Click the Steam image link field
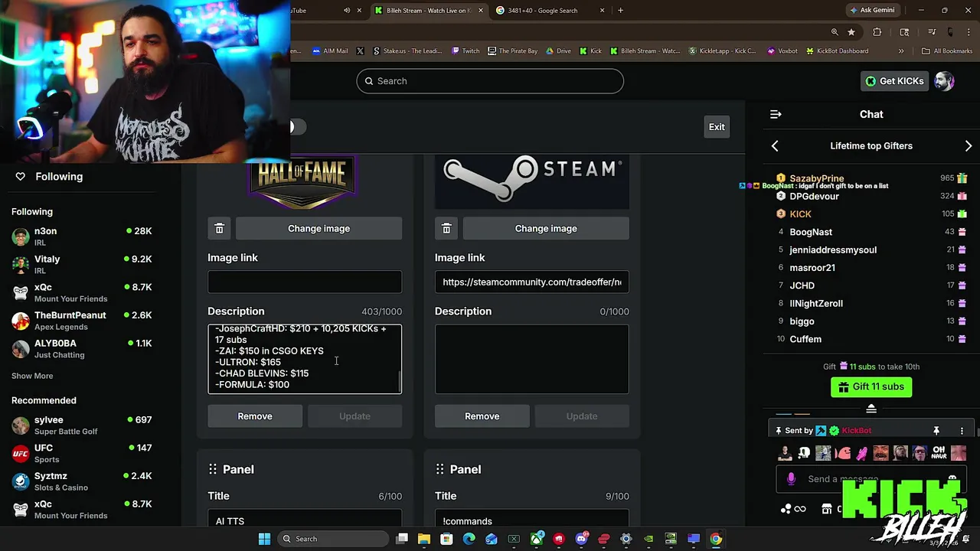Screen dimensions: 980x551 coord(532,282)
